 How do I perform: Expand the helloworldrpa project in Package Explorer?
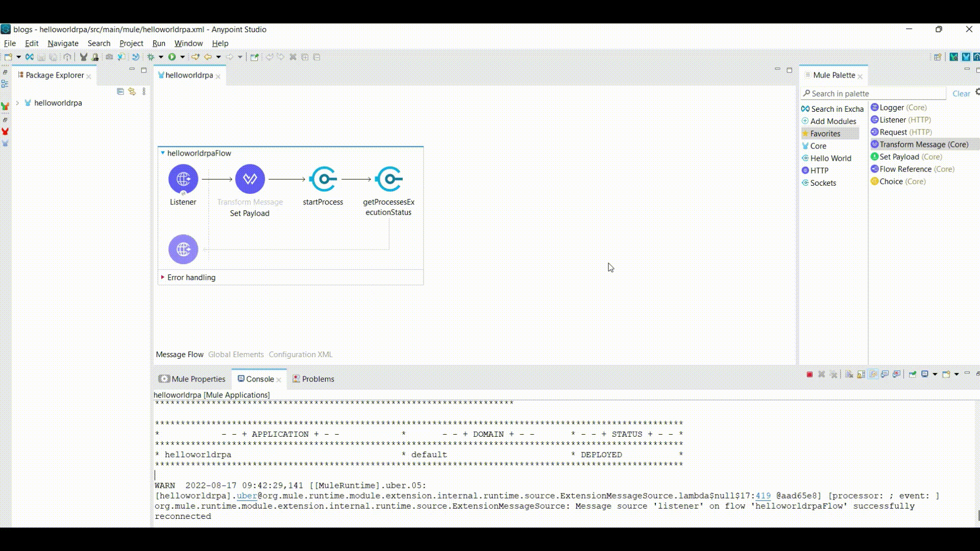click(x=18, y=103)
